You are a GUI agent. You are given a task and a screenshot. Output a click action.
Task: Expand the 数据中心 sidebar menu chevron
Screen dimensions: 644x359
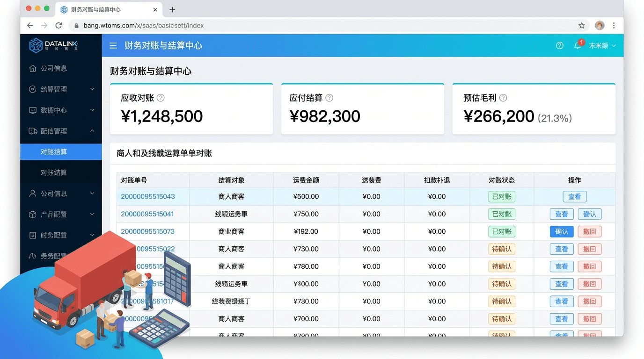point(92,110)
